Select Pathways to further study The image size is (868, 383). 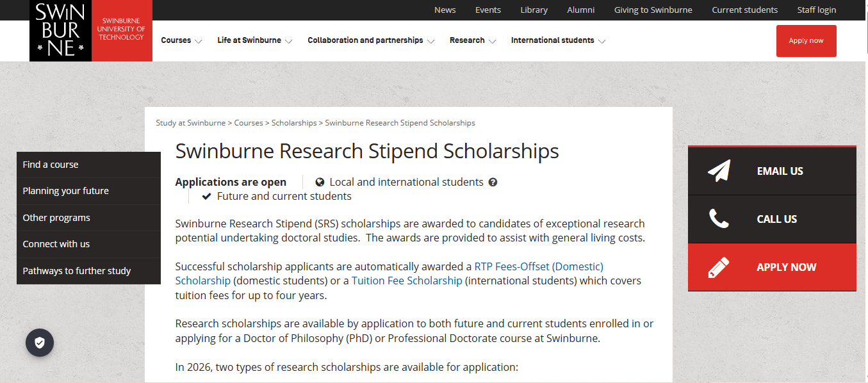(88, 271)
